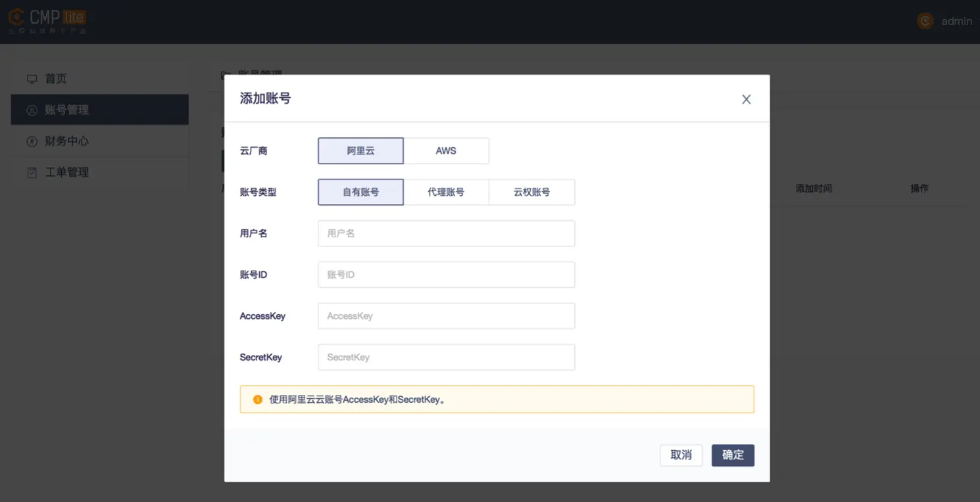Click the 云厂商 label
This screenshot has width=980, height=502.
click(x=253, y=151)
